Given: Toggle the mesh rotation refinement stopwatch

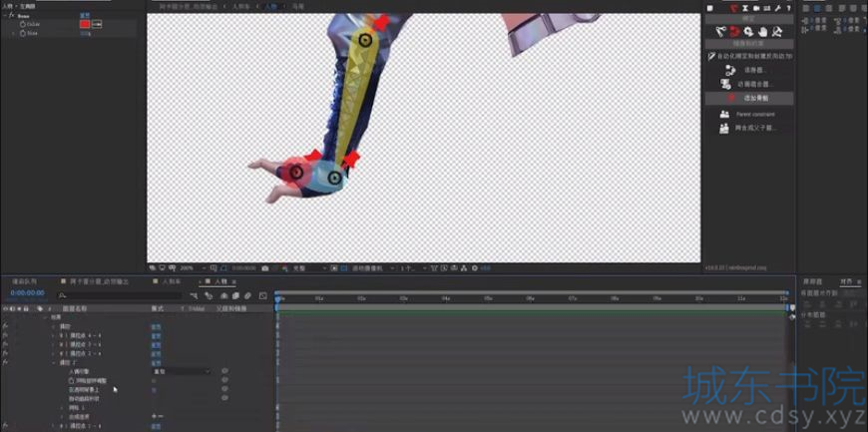Looking at the screenshot, I should coord(71,380).
